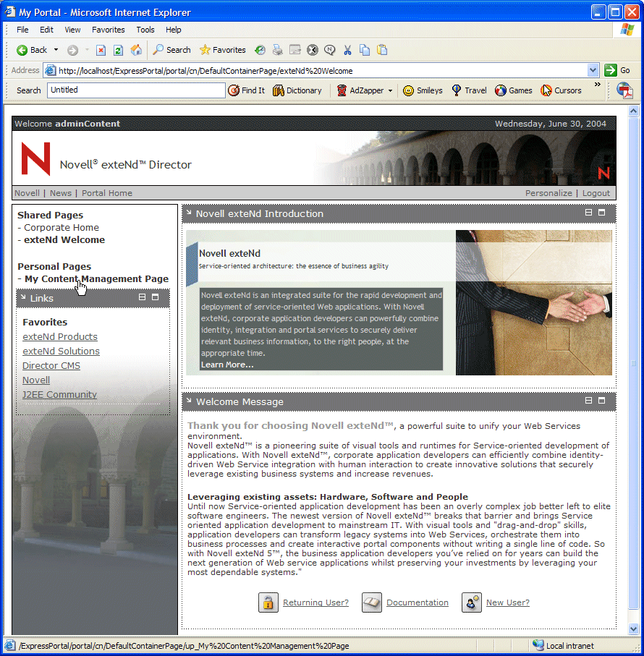Click the Travel toolbar button

[x=469, y=90]
